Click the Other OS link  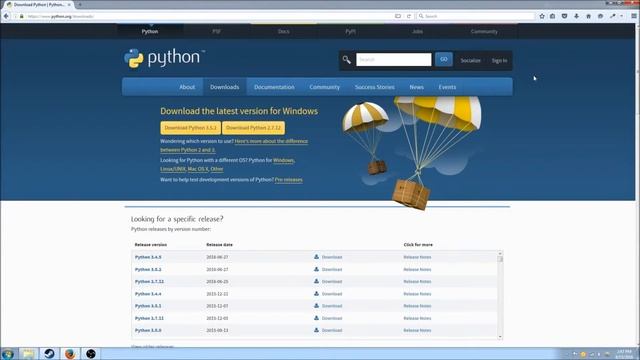point(217,169)
